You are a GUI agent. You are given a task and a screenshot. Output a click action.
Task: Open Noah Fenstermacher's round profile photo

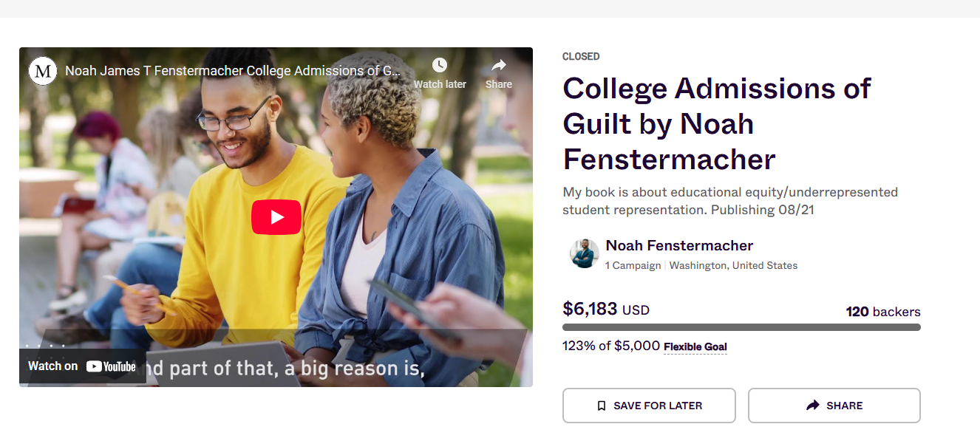click(584, 253)
